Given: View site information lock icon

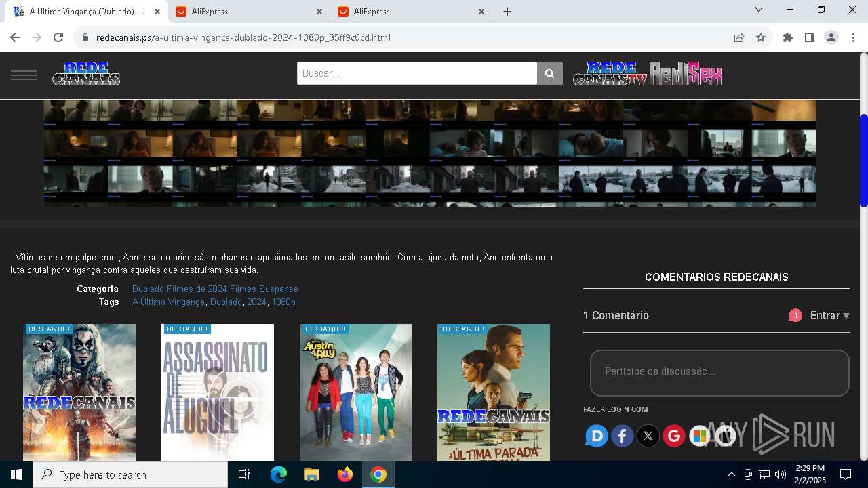Looking at the screenshot, I should pyautogui.click(x=85, y=37).
